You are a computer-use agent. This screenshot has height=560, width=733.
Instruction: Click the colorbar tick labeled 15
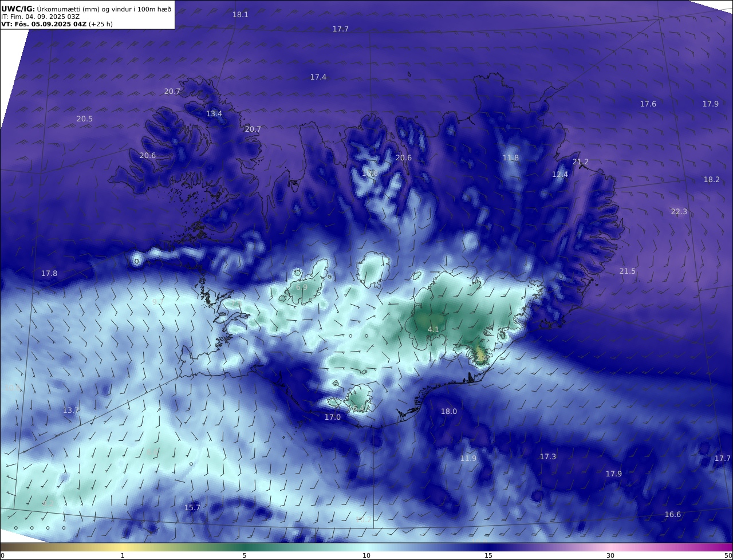(488, 555)
